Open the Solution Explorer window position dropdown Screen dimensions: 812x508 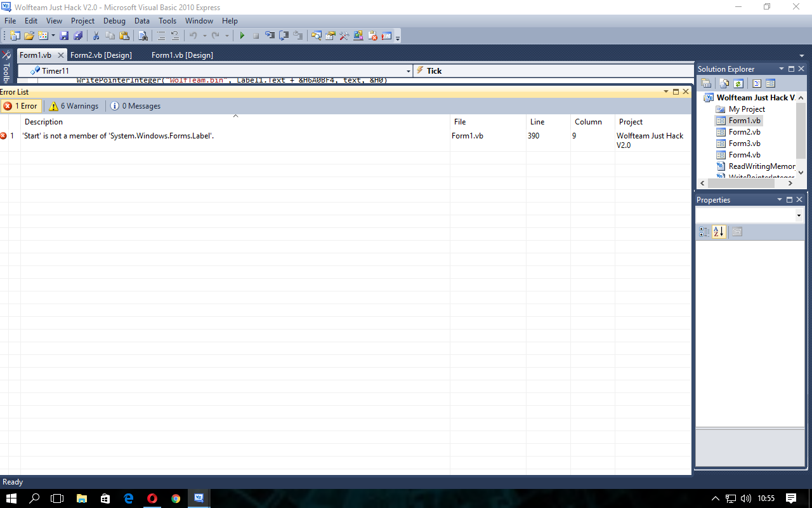782,69
